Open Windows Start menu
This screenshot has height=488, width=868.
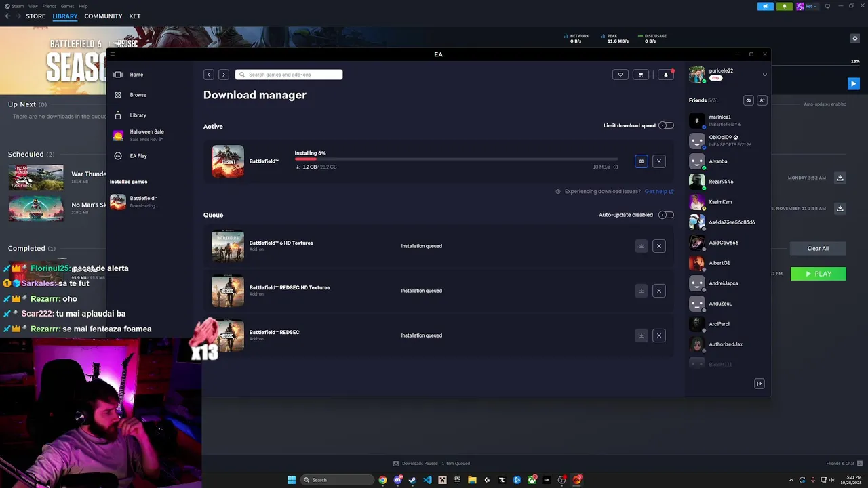pyautogui.click(x=292, y=480)
